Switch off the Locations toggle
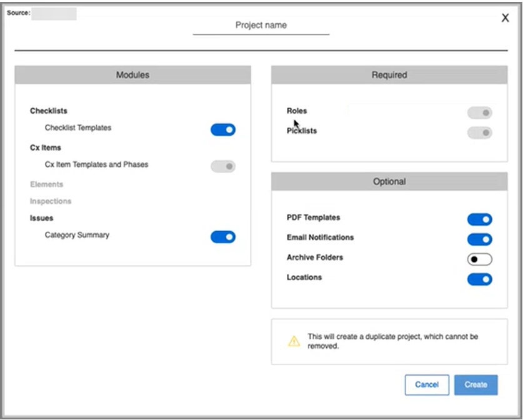The width and height of the screenshot is (523, 420). [x=480, y=279]
